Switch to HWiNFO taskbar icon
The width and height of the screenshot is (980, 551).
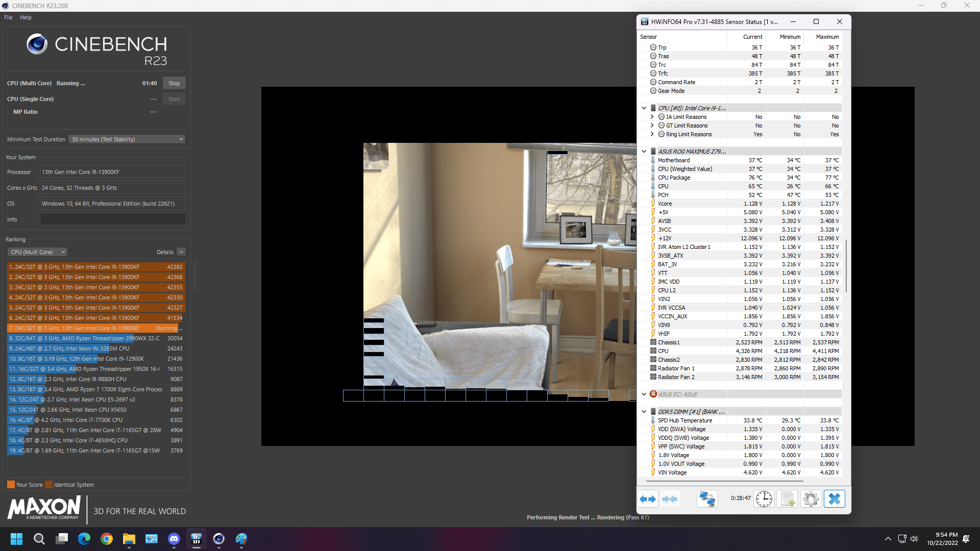pyautogui.click(x=197, y=539)
